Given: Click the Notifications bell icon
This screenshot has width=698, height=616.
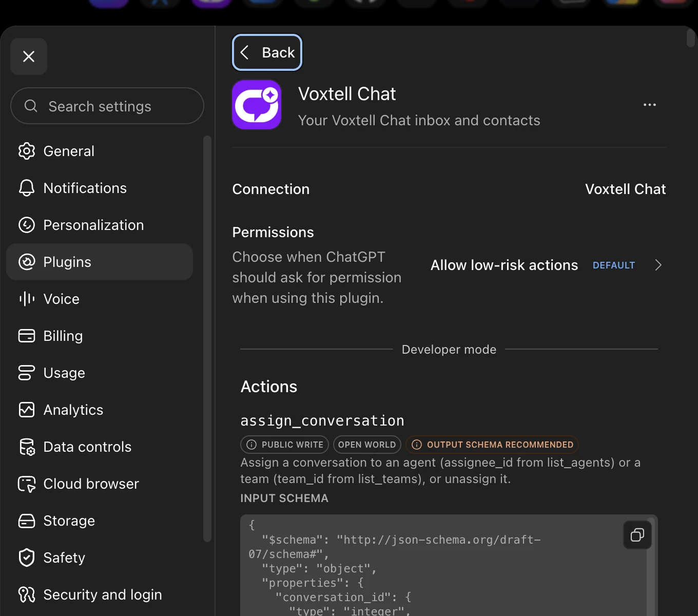Looking at the screenshot, I should click(27, 188).
